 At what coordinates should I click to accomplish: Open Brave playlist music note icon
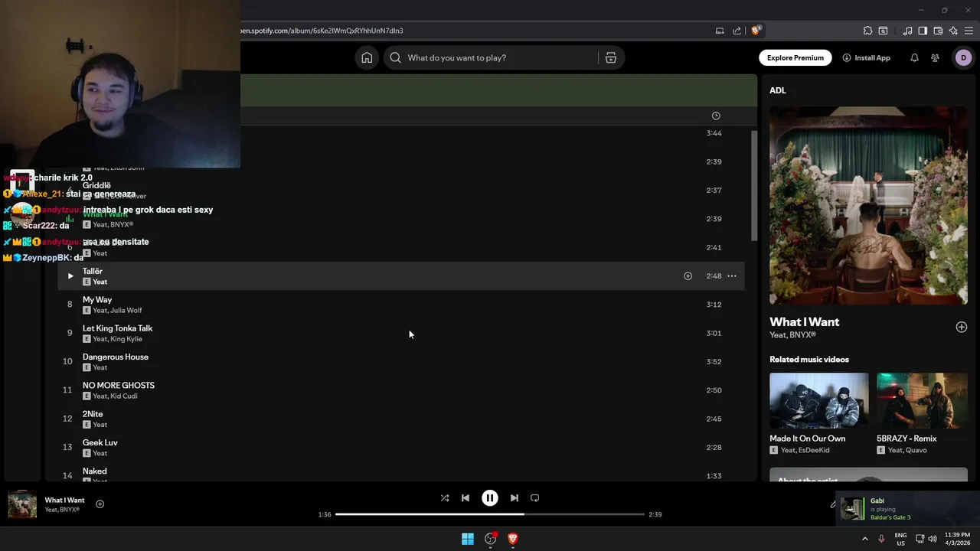click(x=907, y=31)
